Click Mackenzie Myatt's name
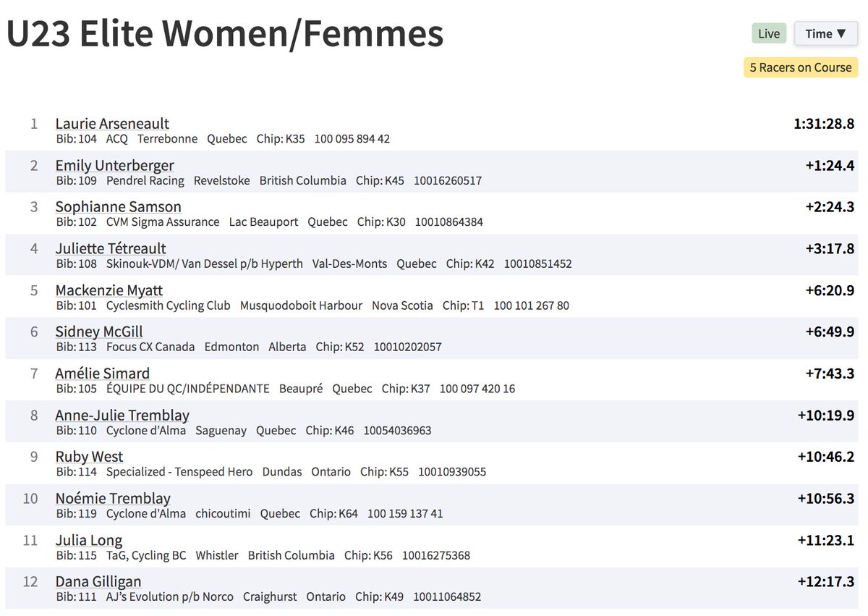This screenshot has height=616, width=868. (109, 290)
